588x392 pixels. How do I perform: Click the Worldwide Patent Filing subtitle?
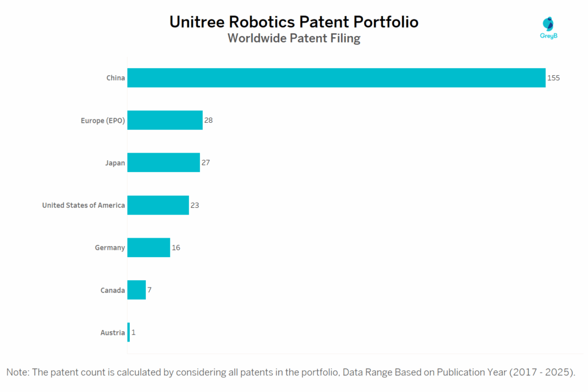tap(293, 38)
